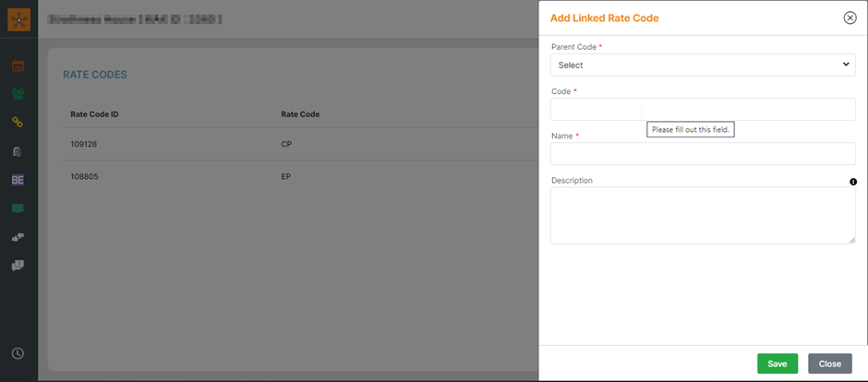Open the yellow chain link icon
This screenshot has height=382, width=868.
click(x=18, y=123)
